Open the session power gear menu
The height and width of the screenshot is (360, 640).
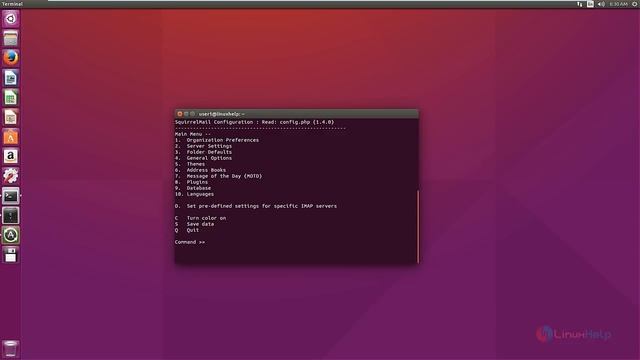click(635, 4)
